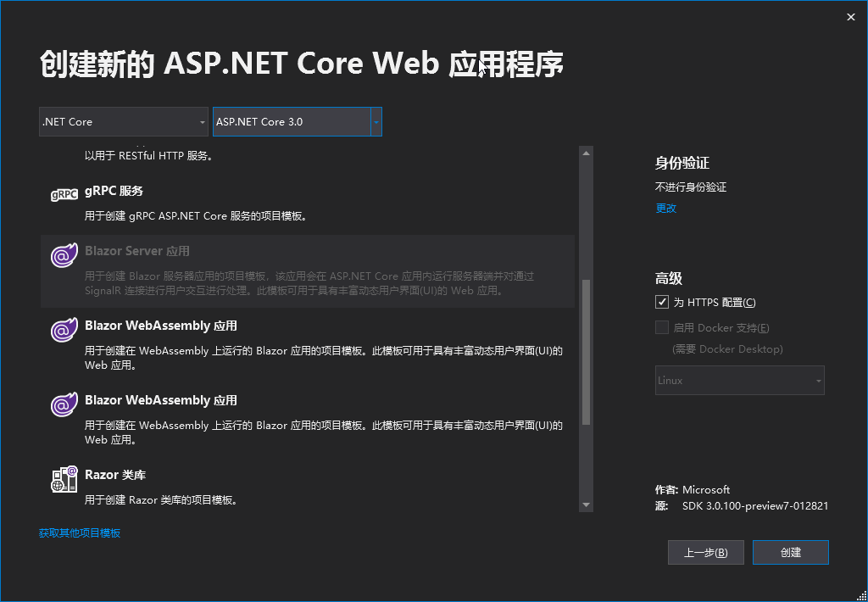Screen dimensions: 868x602
Task: Toggle the 启用 Docker 支持 checkbox
Action: 661,327
